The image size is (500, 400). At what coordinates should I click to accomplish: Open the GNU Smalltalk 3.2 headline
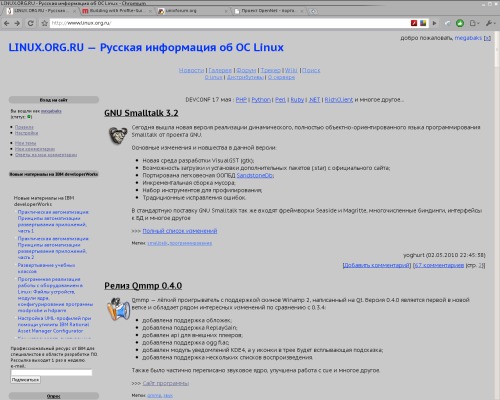141,113
